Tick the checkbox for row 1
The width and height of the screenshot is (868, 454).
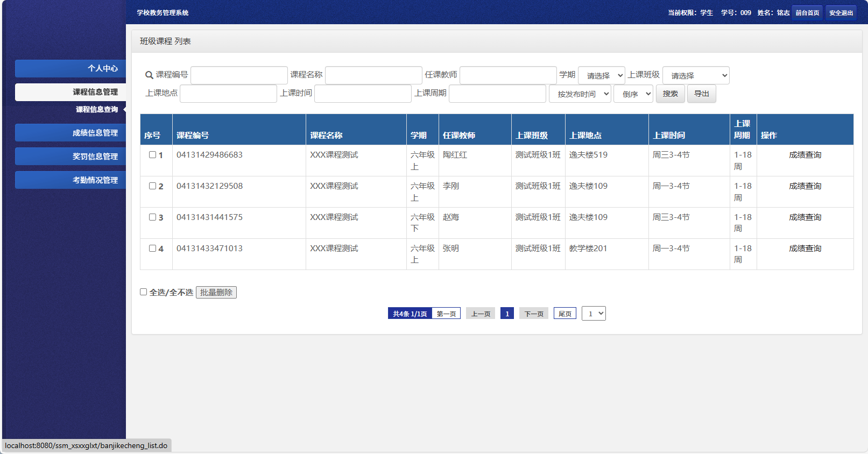coord(152,155)
